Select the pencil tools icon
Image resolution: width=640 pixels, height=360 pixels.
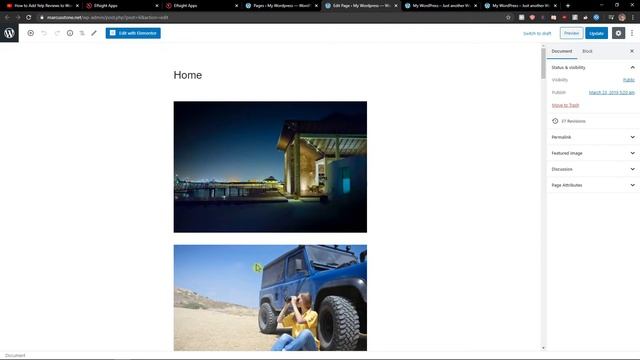pos(94,33)
